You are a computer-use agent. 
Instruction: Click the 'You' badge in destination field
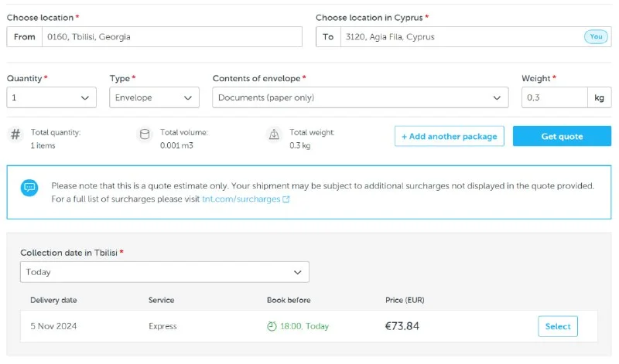coord(595,37)
